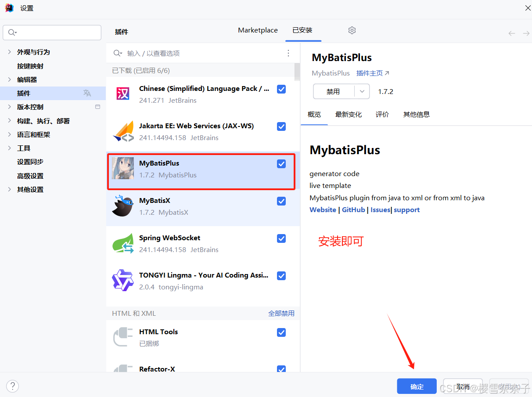
Task: Uncheck the Spring WebSocket plugin
Action: coord(281,238)
